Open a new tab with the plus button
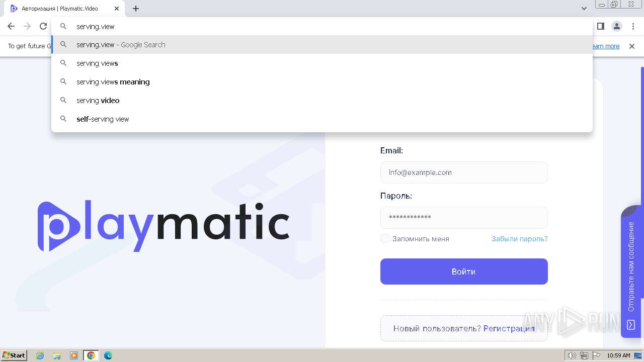Screen dimensions: 644x362 click(x=136, y=9)
